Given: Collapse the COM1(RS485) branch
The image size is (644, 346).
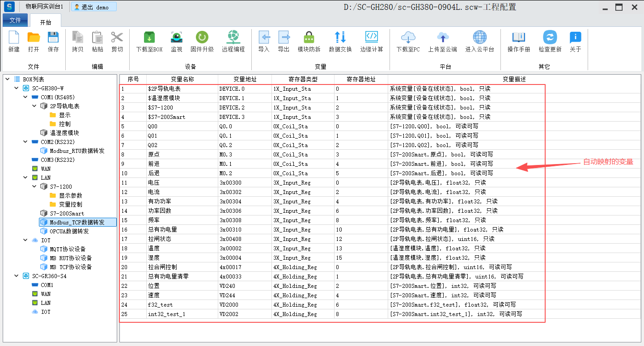Looking at the screenshot, I should [25, 97].
